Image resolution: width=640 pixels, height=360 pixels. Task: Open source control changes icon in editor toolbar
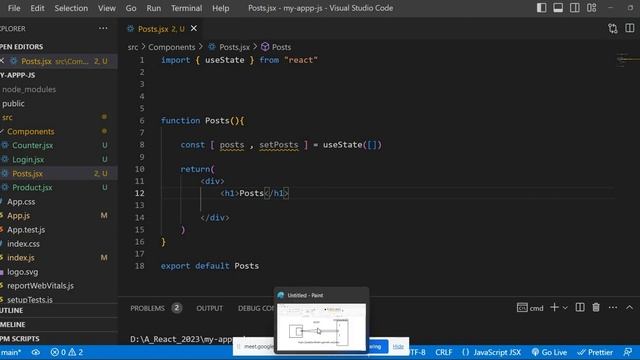pyautogui.click(x=613, y=28)
